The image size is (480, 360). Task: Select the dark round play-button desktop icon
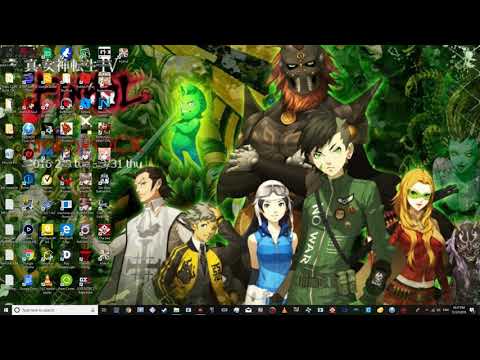(x=28, y=230)
